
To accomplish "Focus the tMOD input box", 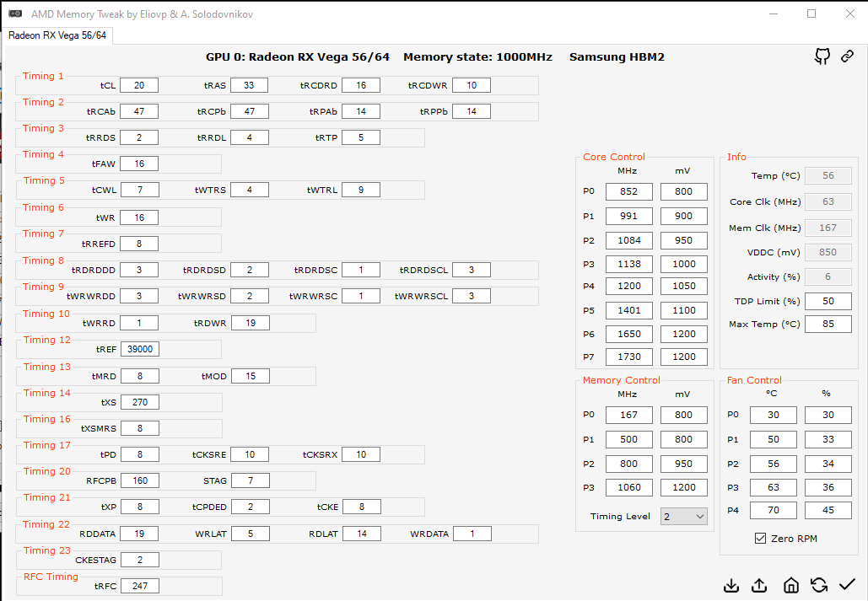I will click(251, 376).
